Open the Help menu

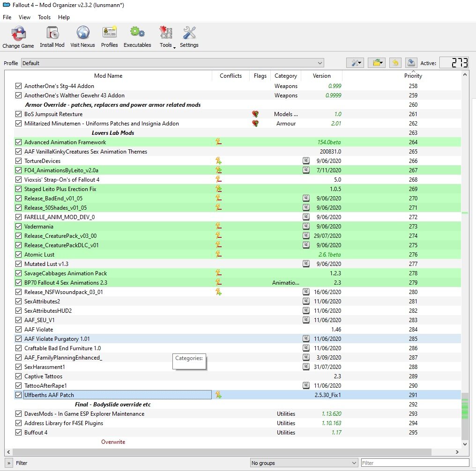point(64,17)
